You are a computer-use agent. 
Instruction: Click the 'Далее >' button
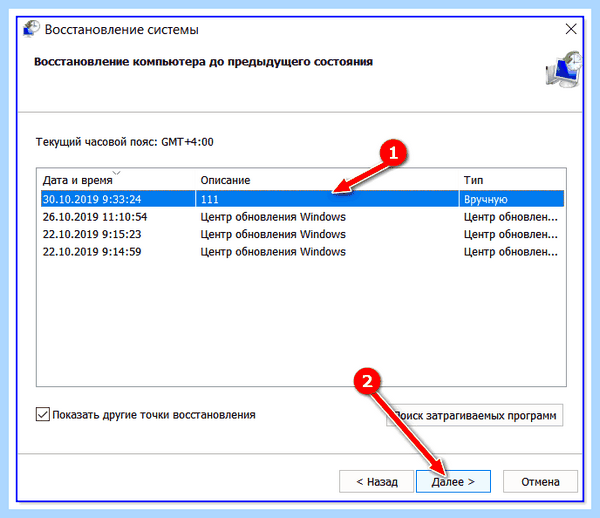click(x=453, y=481)
